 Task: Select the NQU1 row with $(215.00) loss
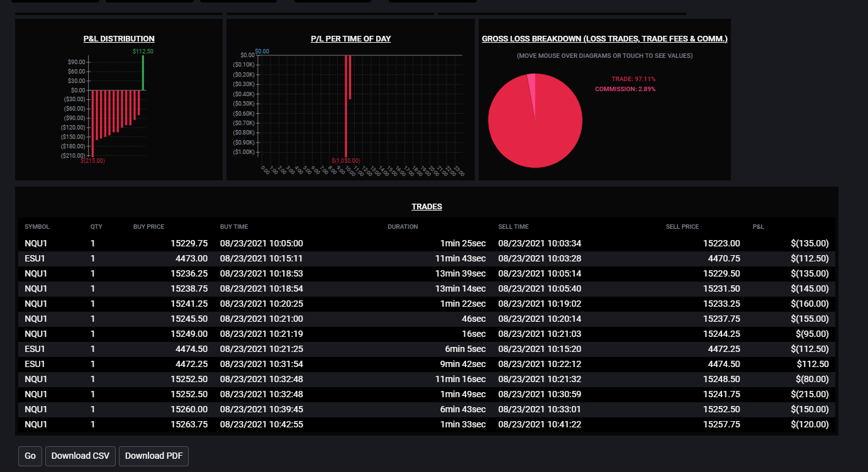pos(426,394)
